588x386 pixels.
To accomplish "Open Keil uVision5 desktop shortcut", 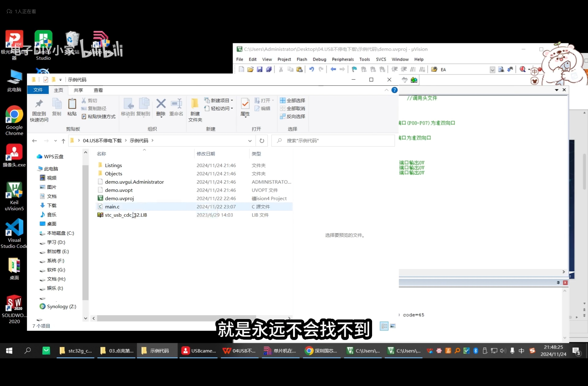I will [14, 190].
